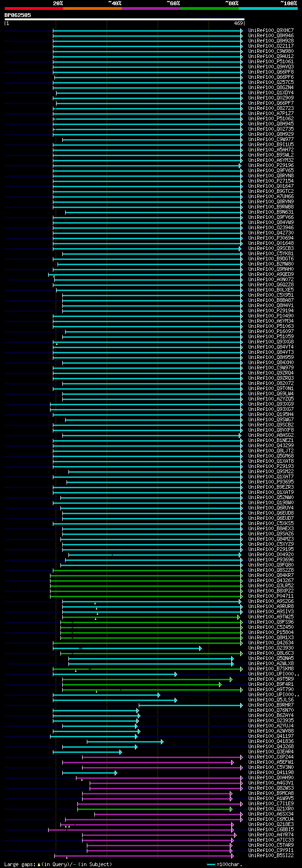Click the white query length ruler bar
302x868 pixels.
point(125,19)
